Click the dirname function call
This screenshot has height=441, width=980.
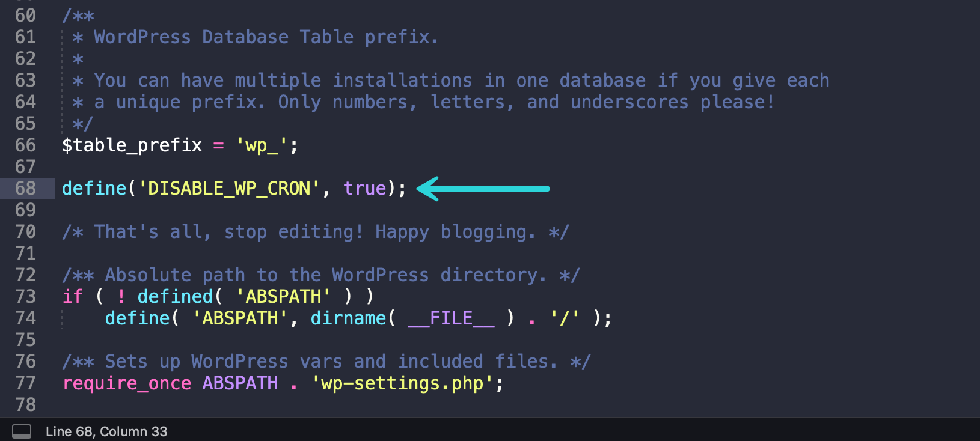click(x=348, y=318)
